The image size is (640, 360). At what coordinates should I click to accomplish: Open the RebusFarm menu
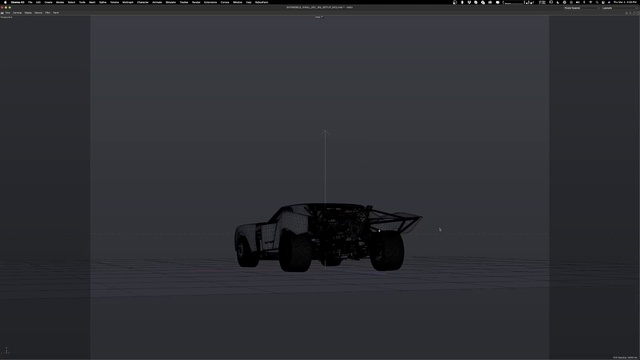coord(262,2)
